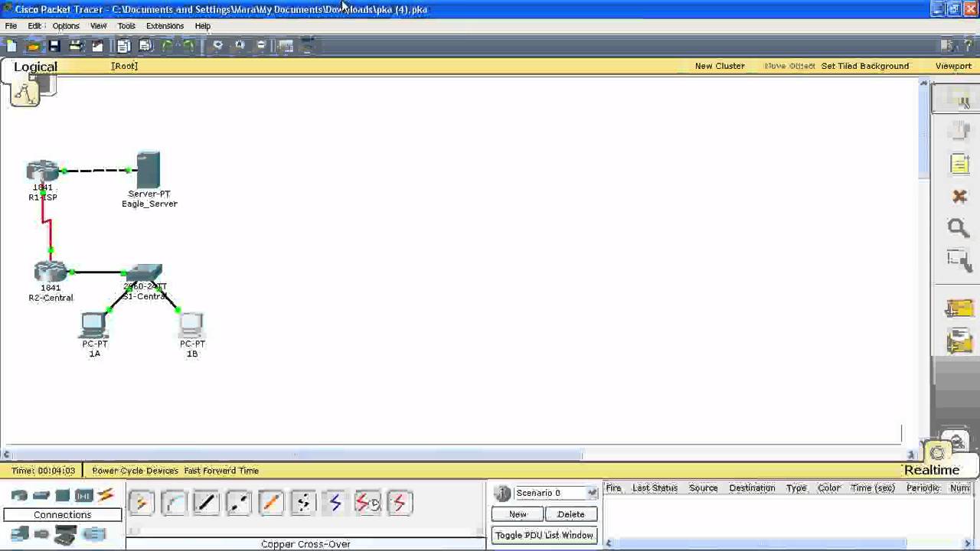
Task: Click the Delete scenario button
Action: click(x=570, y=514)
